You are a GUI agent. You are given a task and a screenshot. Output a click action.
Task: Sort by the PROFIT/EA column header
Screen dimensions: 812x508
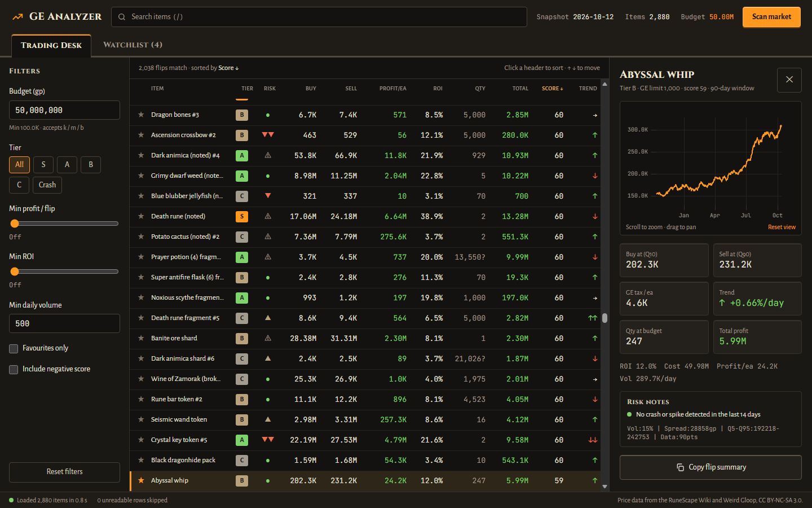(392, 89)
